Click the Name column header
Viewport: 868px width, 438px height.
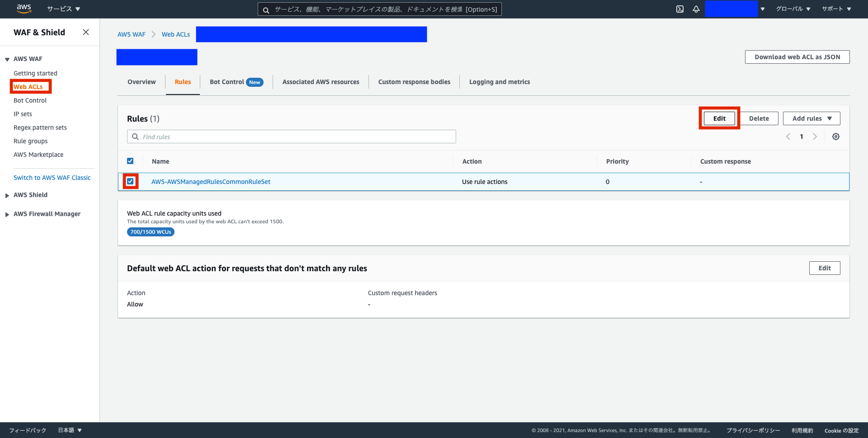[x=160, y=161]
